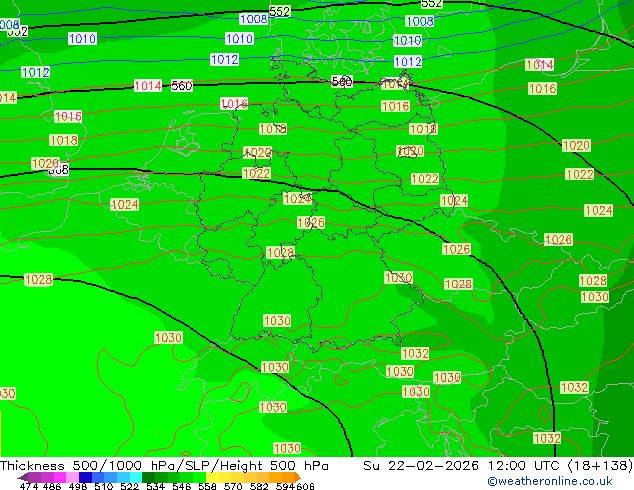Pick the darkest green legend swatch
634x490 pixels.
pyautogui.click(x=148, y=477)
